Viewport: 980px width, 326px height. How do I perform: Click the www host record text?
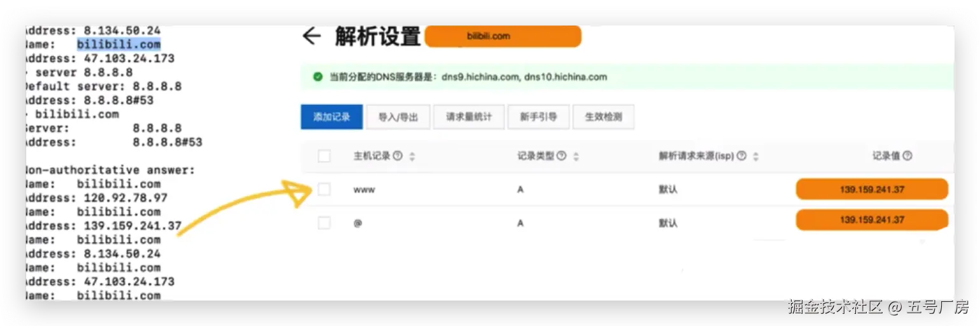click(365, 190)
